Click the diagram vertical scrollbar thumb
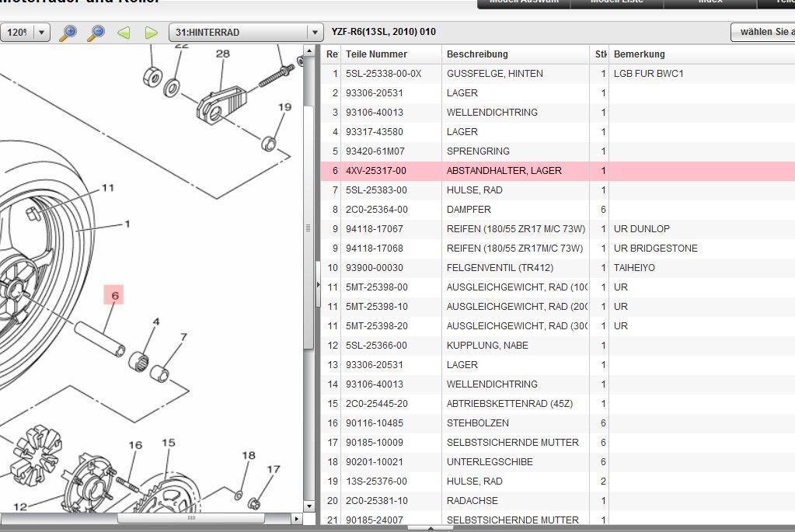Screen dimensions: 795x532 click(x=309, y=228)
